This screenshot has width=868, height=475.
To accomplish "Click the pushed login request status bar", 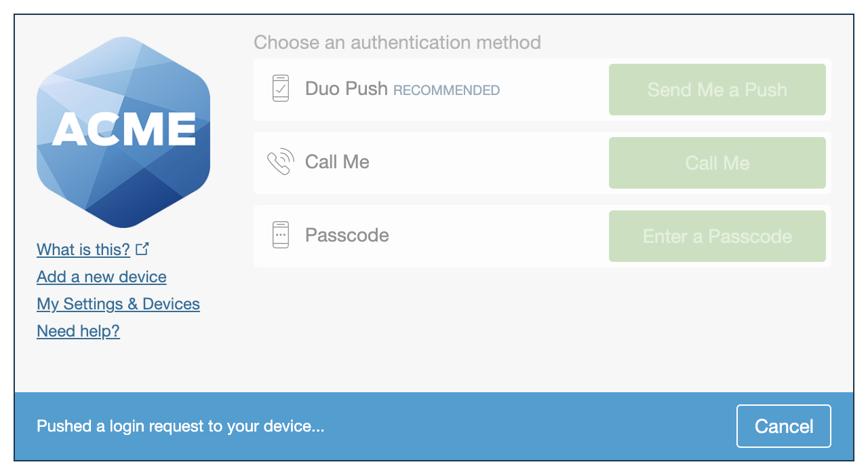I will point(181,425).
